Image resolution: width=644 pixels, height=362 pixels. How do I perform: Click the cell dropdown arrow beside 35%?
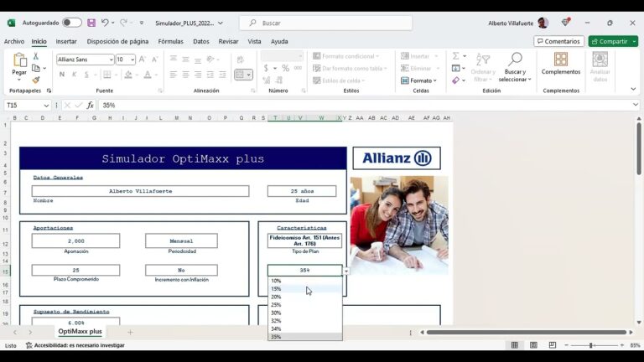click(346, 271)
